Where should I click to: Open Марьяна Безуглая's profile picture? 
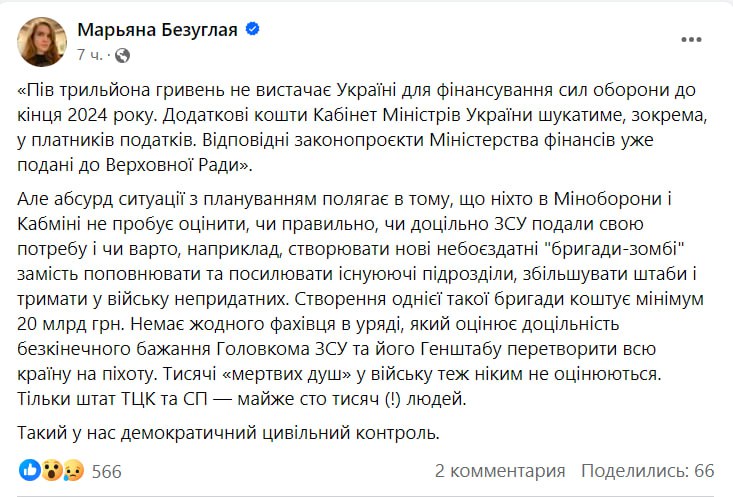pos(42,41)
